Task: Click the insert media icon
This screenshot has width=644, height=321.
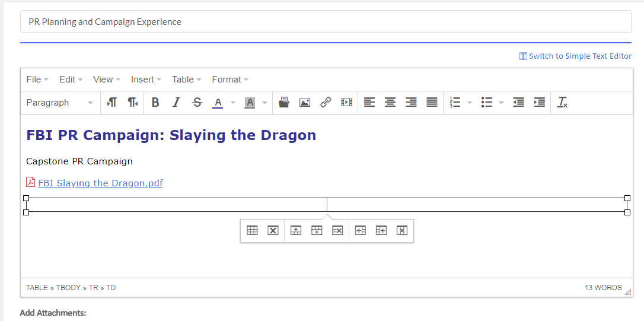Action: click(x=347, y=102)
